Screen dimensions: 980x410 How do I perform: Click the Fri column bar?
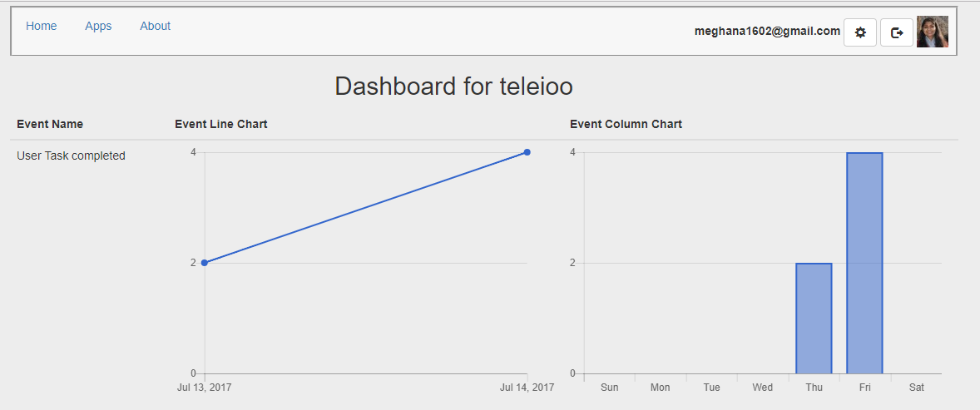point(864,263)
